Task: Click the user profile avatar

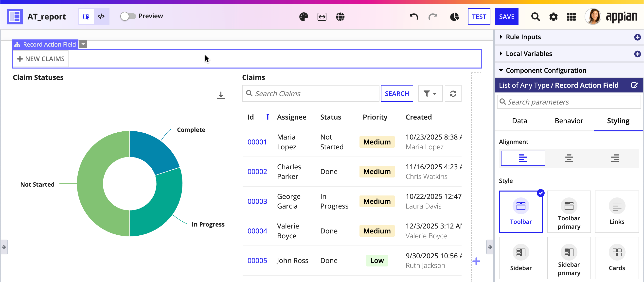Action: coord(593,17)
